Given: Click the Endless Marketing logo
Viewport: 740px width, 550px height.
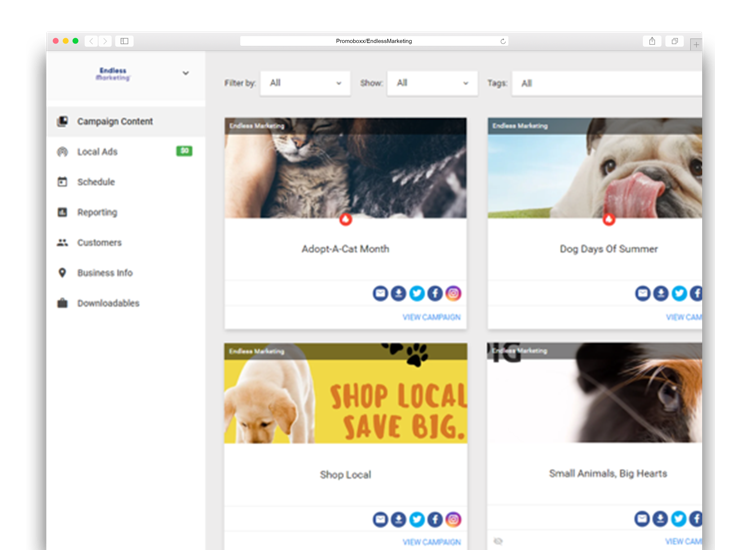Looking at the screenshot, I should pos(113,74).
